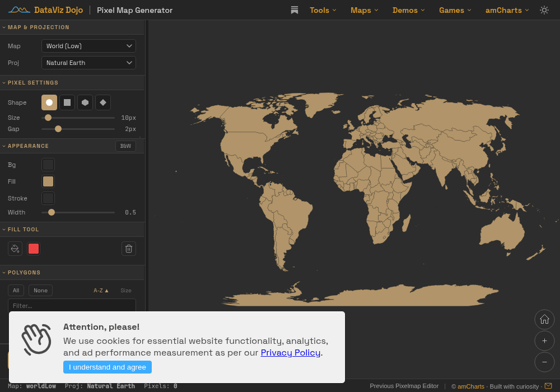
Task: Open the Privacy Policy link
Action: (290, 353)
